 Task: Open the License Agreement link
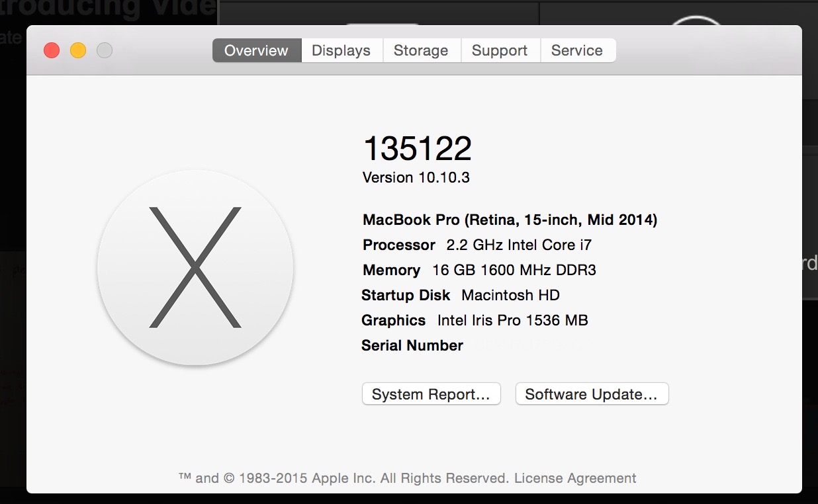[x=575, y=478]
